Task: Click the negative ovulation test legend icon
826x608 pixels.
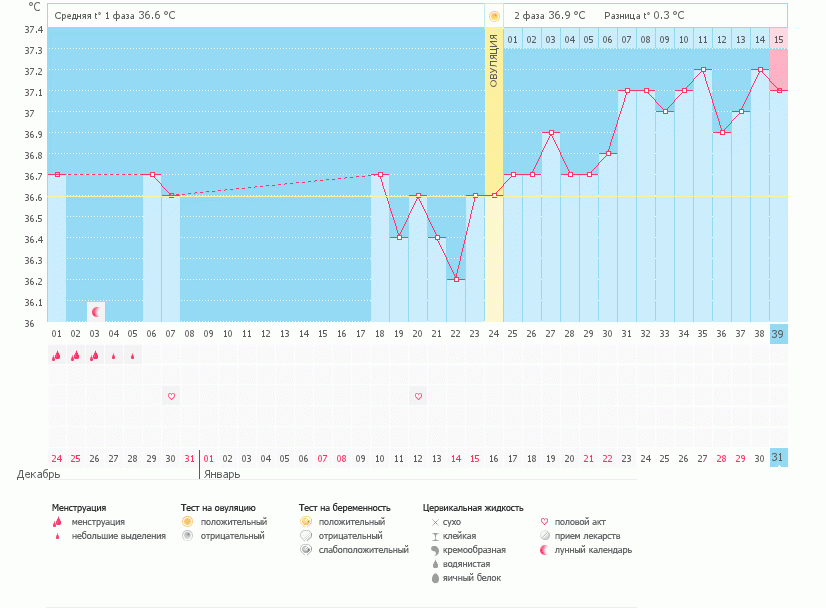Action: click(187, 536)
